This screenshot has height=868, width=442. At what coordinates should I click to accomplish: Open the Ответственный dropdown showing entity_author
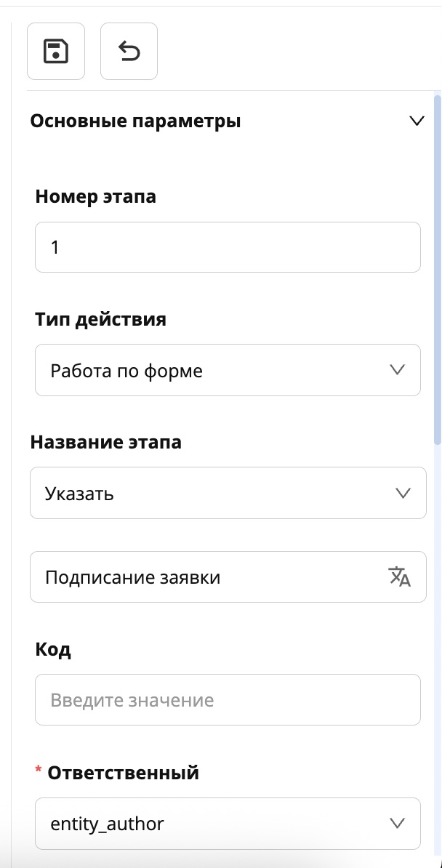click(228, 823)
